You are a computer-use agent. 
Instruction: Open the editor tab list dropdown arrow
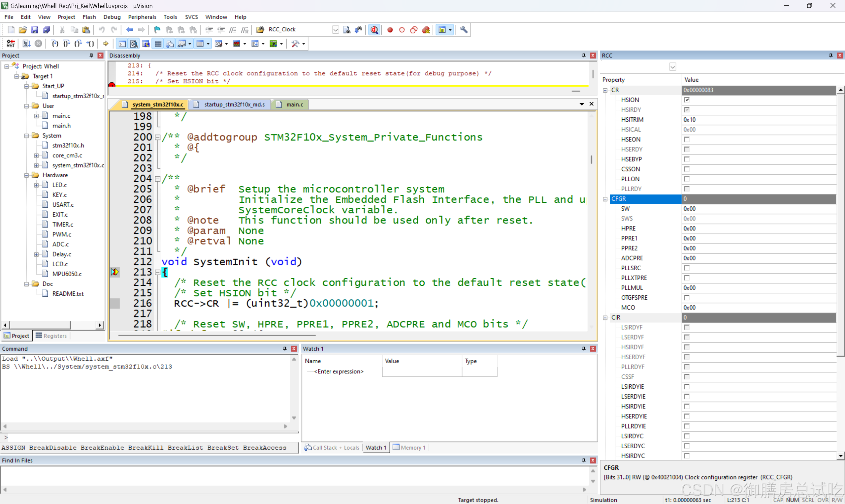click(582, 104)
